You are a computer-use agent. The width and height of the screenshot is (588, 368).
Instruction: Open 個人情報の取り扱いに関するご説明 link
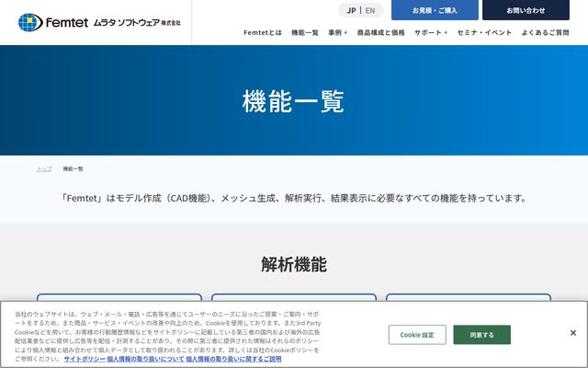pos(233,359)
